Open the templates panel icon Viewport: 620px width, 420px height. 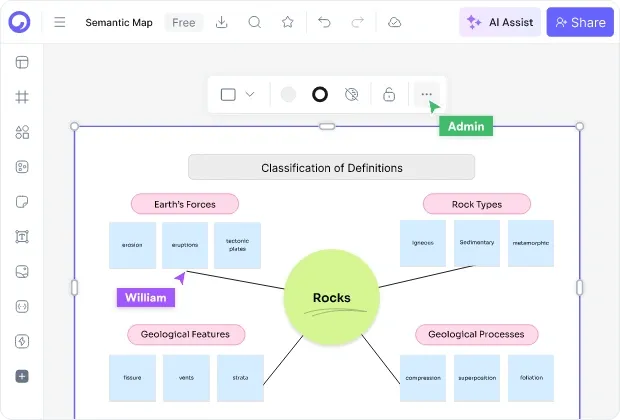point(22,62)
